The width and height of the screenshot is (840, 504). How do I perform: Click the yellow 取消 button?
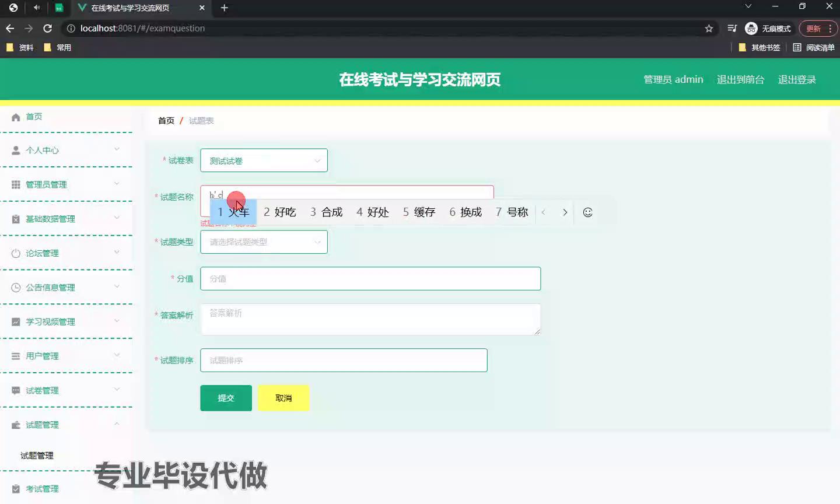pyautogui.click(x=283, y=398)
